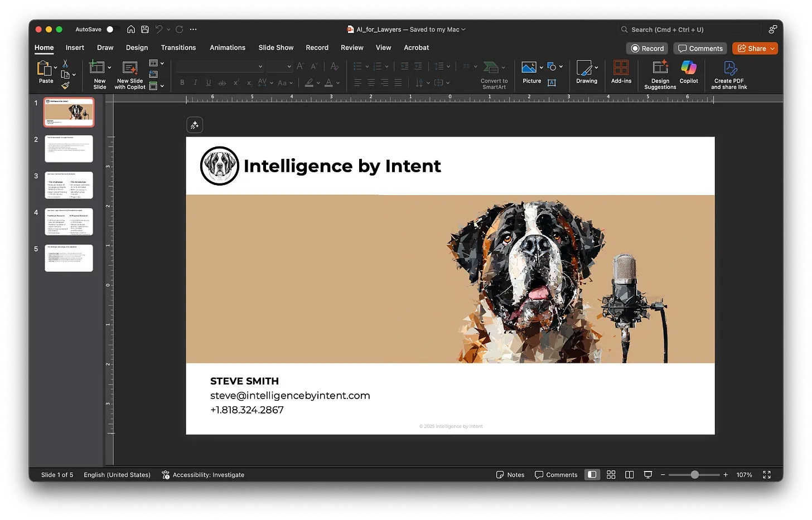812x520 pixels.
Task: Click the Copilot icon in the ribbon
Action: pyautogui.click(x=688, y=69)
